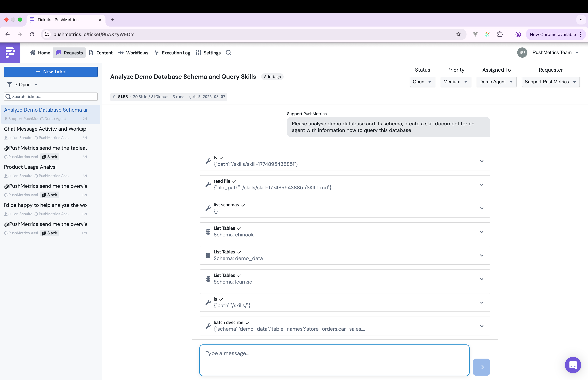Open the Chrome profile icon
Image resolution: width=588 pixels, height=380 pixels.
518,34
